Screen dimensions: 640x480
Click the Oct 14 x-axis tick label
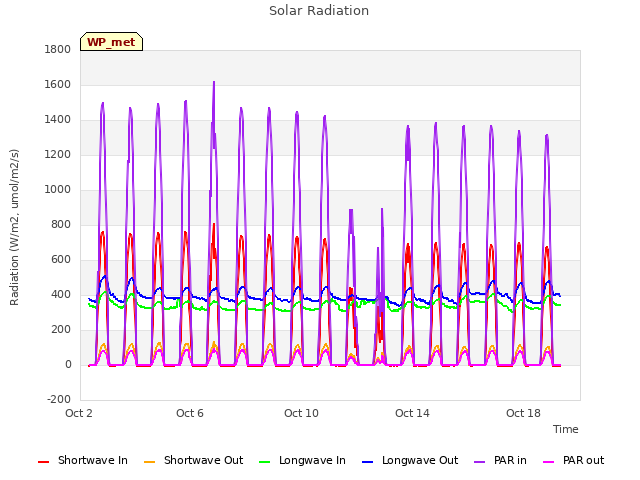tap(412, 413)
